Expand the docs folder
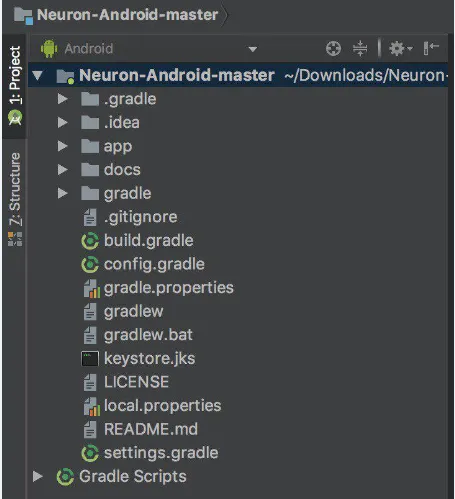 click(62, 170)
